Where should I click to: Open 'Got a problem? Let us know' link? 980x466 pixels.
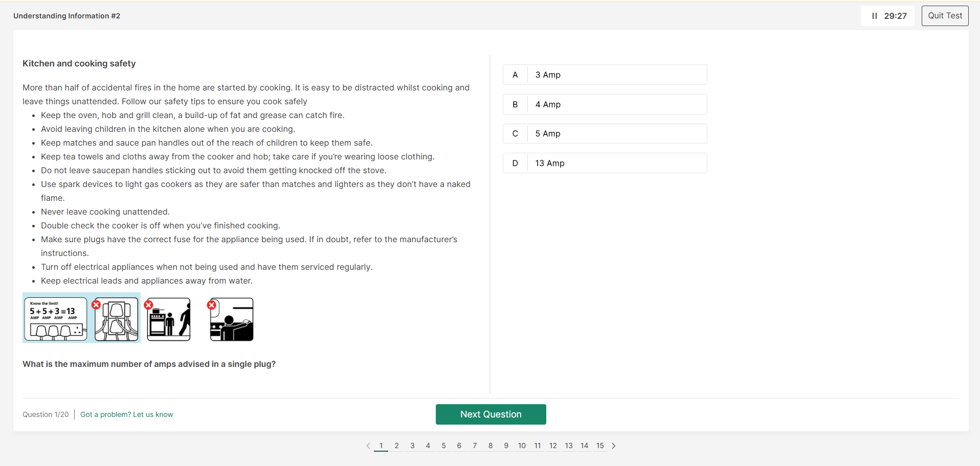tap(126, 414)
